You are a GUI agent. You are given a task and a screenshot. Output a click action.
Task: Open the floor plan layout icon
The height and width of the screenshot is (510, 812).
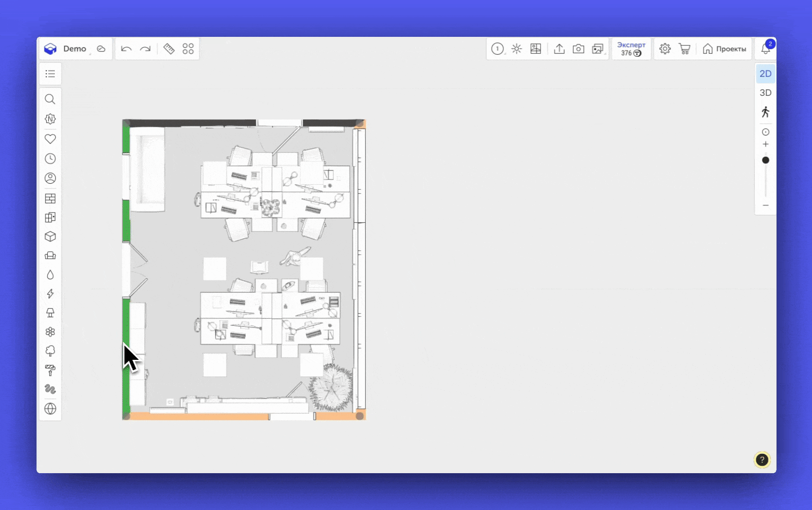click(536, 49)
